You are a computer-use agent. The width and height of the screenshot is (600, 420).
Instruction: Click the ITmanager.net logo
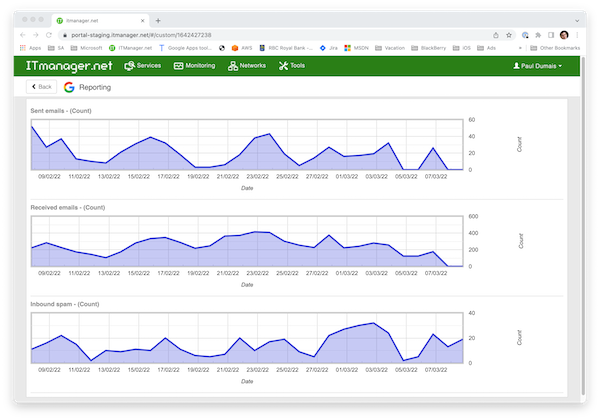pyautogui.click(x=69, y=66)
